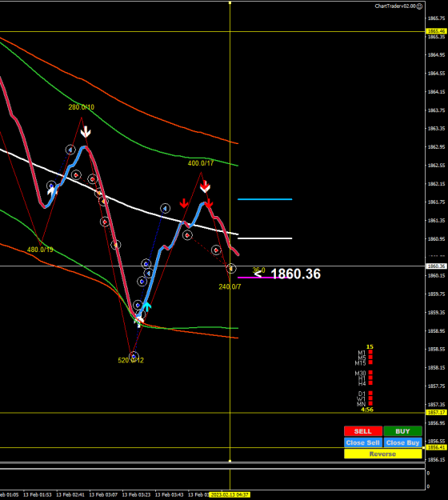Click the Close Sell button

pyautogui.click(x=363, y=442)
